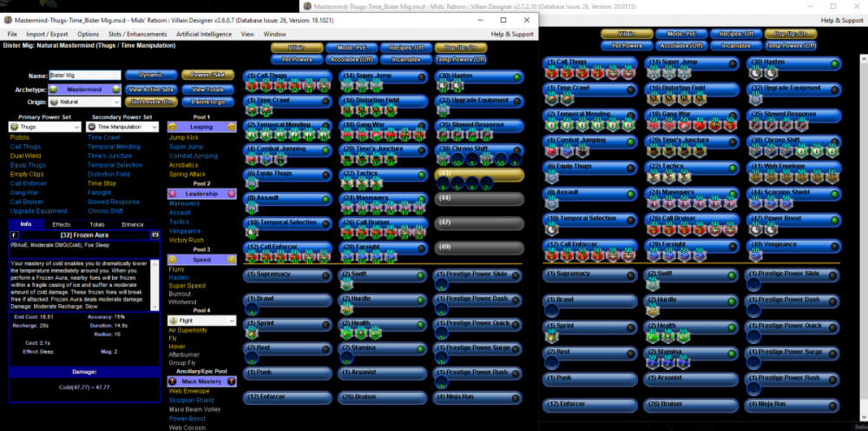
Task: Click the 8 slots to go button
Action: pos(207,102)
